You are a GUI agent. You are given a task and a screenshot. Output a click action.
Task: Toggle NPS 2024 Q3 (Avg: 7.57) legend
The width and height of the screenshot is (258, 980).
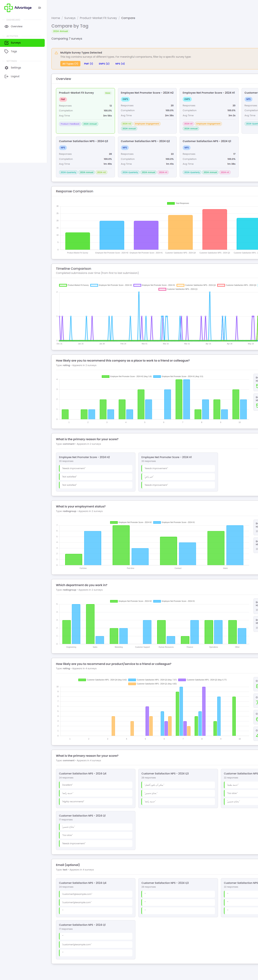point(152,680)
